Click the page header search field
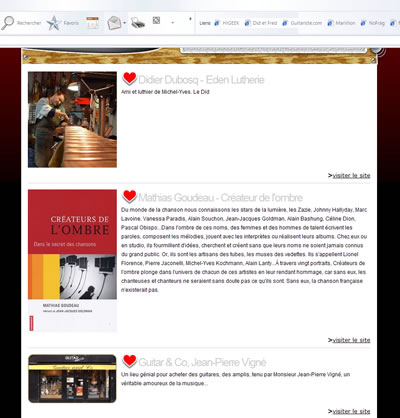Viewport: 400px width, 418px height. pos(274,49)
